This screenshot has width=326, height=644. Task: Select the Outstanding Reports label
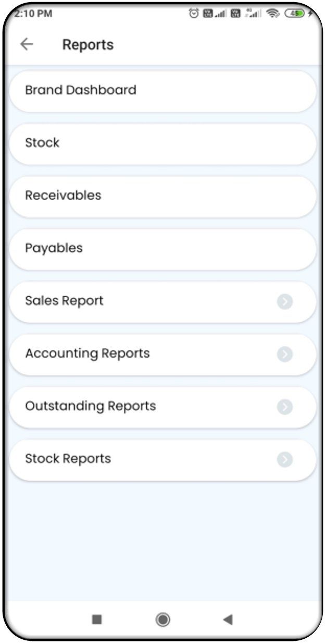pyautogui.click(x=90, y=406)
